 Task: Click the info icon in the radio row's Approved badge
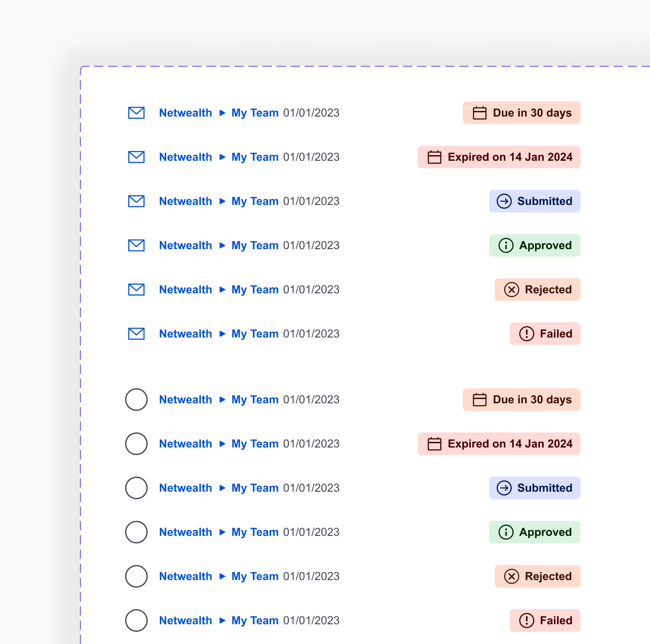point(506,532)
